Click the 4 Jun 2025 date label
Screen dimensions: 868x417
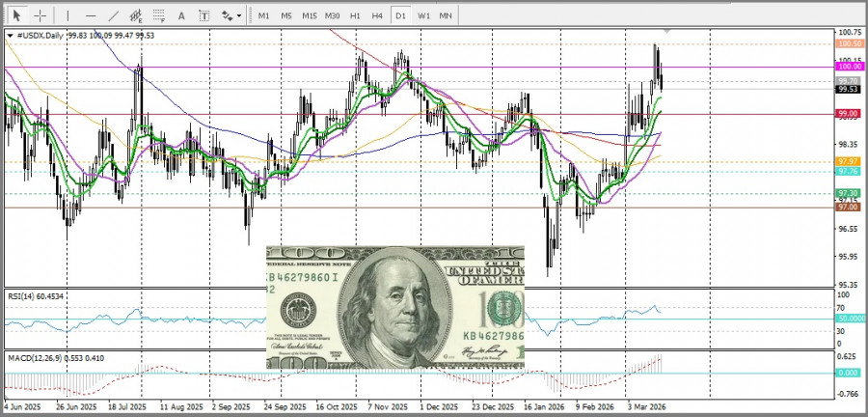[x=22, y=406]
